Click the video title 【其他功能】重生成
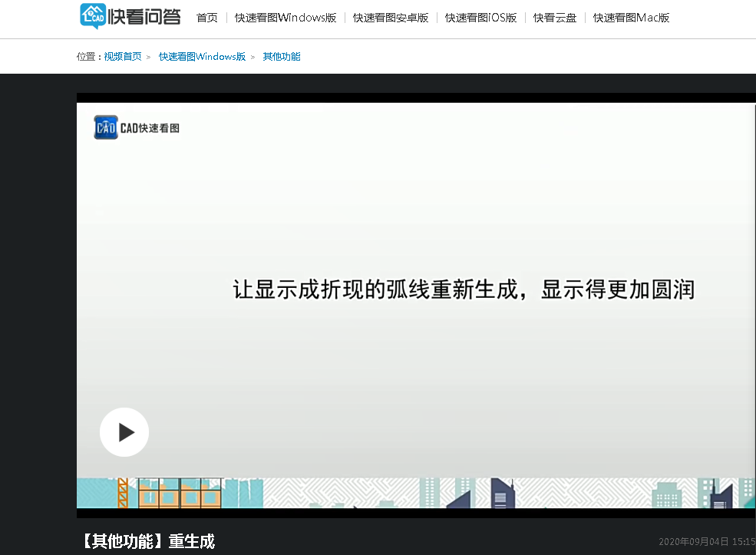The height and width of the screenshot is (555, 756). (x=148, y=541)
